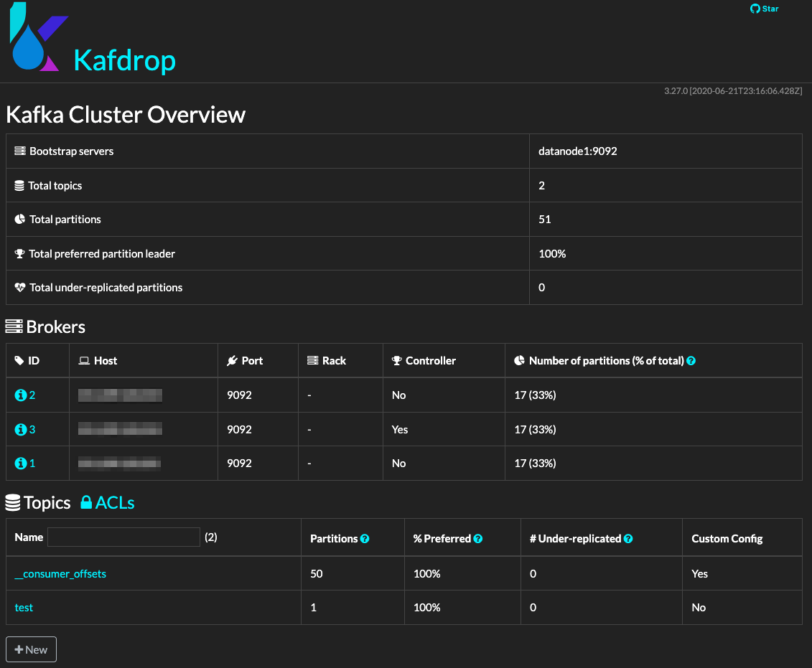
Task: Click the Total topics stack icon
Action: (x=19, y=186)
